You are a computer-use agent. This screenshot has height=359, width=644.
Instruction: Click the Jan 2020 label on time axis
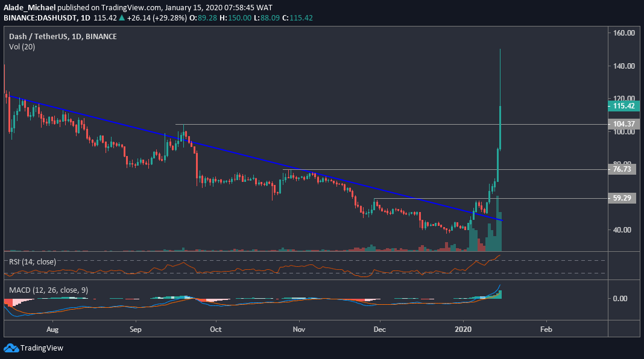pyautogui.click(x=464, y=329)
